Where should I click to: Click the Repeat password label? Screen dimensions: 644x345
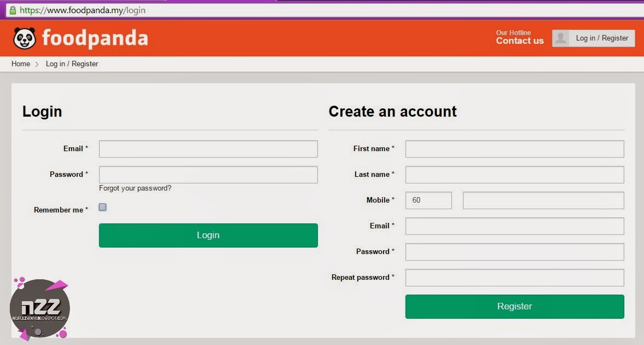[x=363, y=278]
